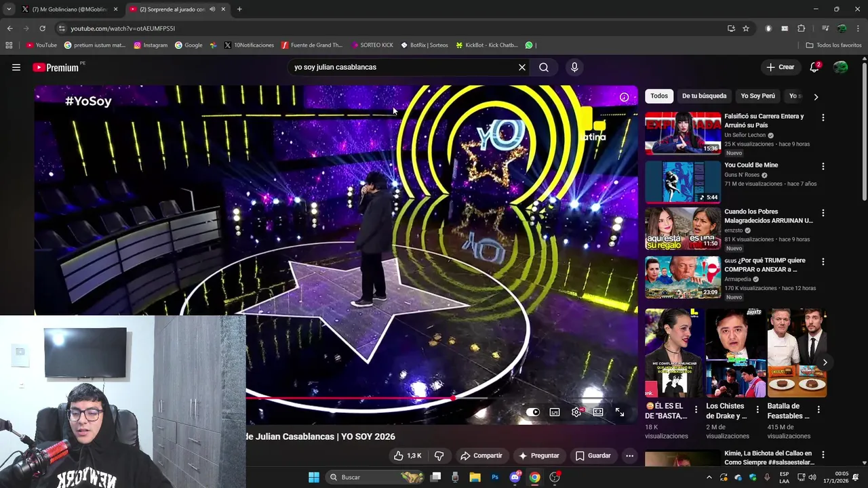Open the Windows Start menu

point(314,477)
